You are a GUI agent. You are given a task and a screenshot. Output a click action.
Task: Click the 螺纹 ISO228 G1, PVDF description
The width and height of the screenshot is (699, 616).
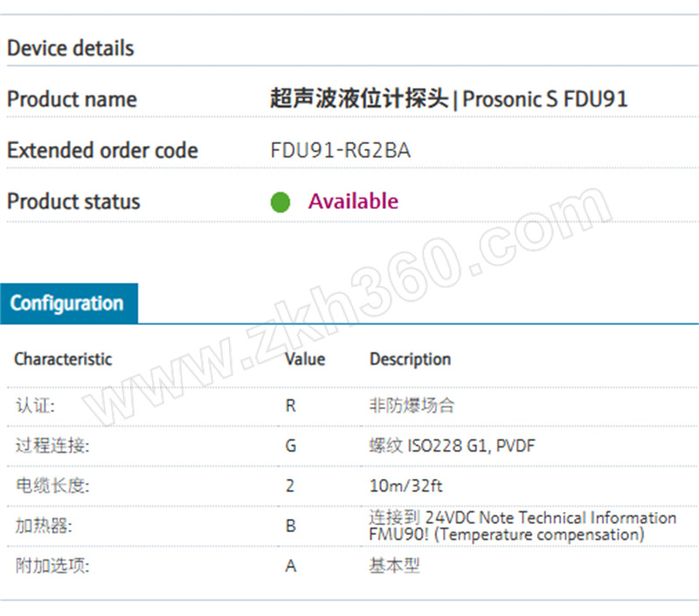(x=452, y=446)
